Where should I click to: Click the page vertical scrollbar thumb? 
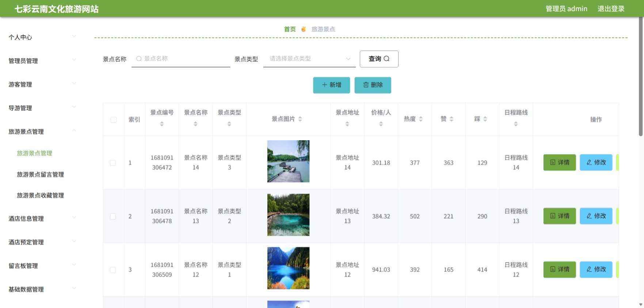point(641,77)
